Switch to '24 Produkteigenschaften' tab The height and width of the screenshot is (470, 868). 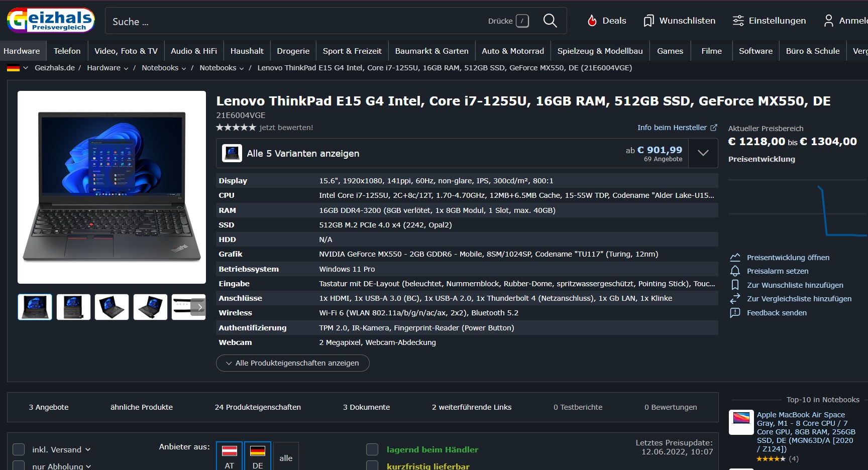coord(258,407)
